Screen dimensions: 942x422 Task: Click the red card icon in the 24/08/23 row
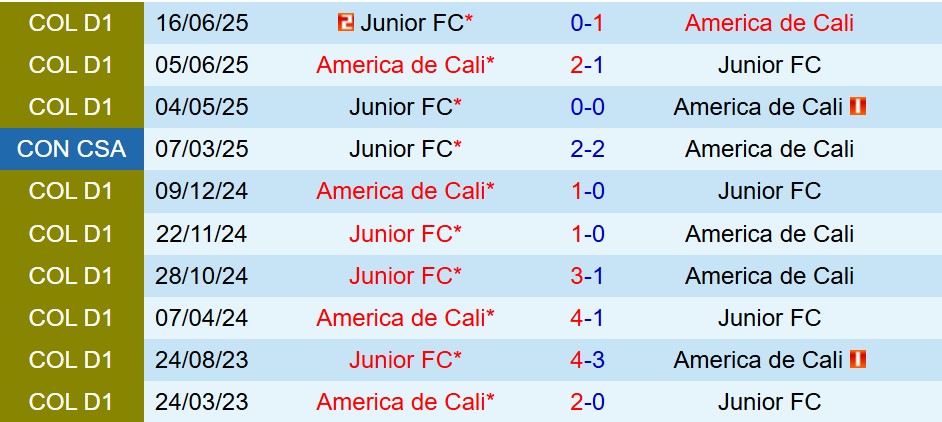tap(857, 359)
